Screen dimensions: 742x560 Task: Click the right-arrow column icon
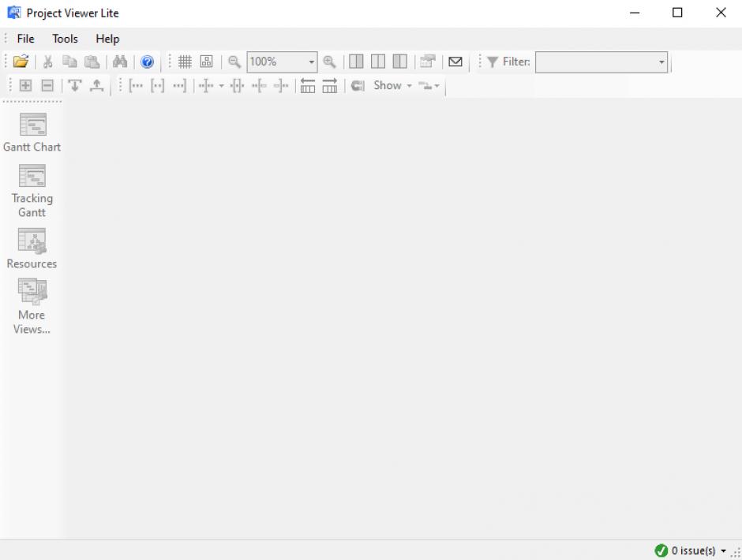(x=330, y=86)
